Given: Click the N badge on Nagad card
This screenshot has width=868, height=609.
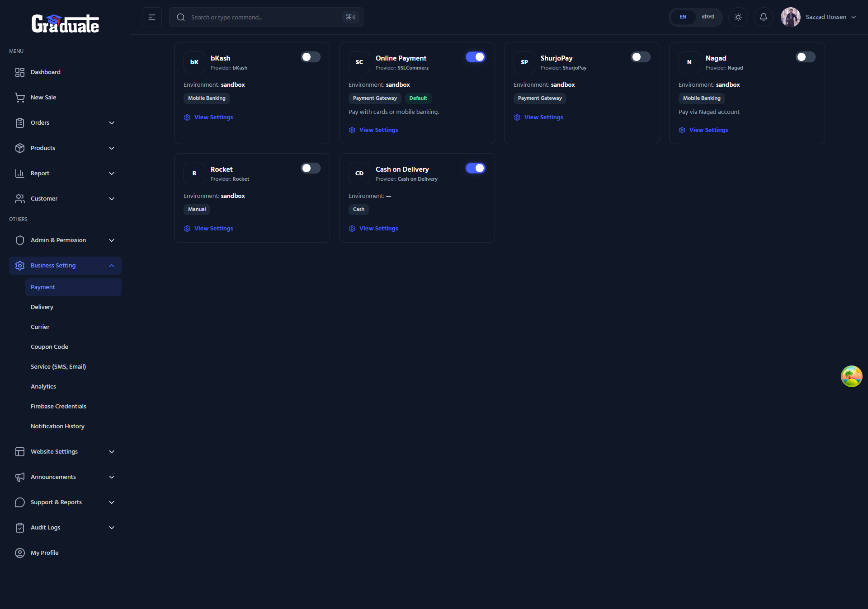Looking at the screenshot, I should (x=689, y=62).
